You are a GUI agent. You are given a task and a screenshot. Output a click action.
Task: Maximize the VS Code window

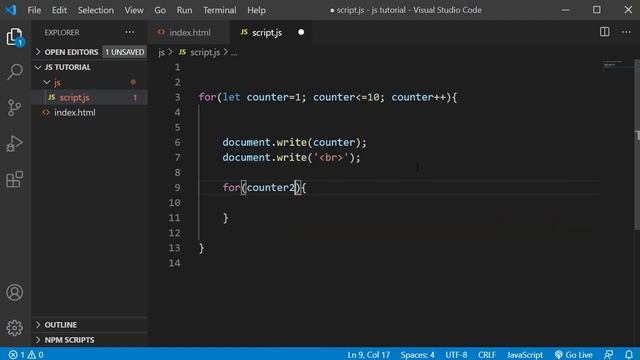(x=597, y=10)
